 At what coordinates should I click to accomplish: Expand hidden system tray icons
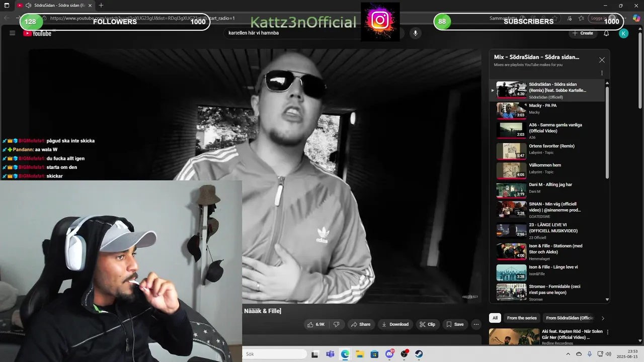tap(568, 354)
